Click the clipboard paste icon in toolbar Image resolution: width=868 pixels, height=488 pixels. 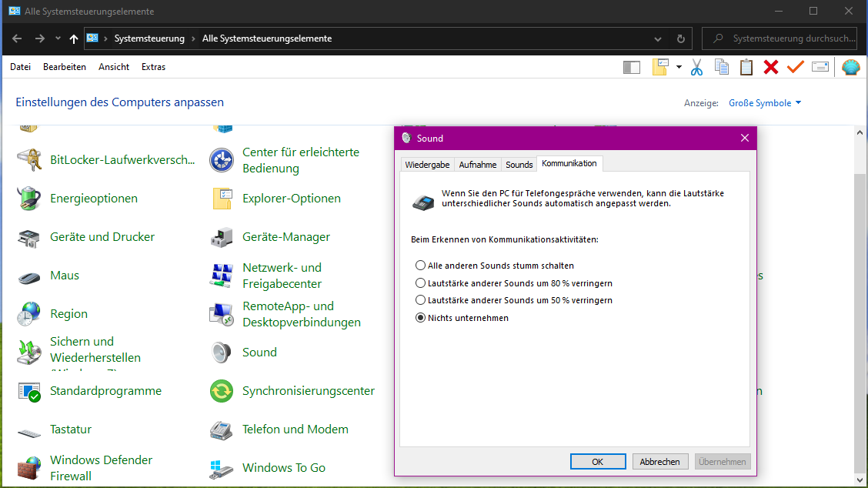[x=746, y=67]
